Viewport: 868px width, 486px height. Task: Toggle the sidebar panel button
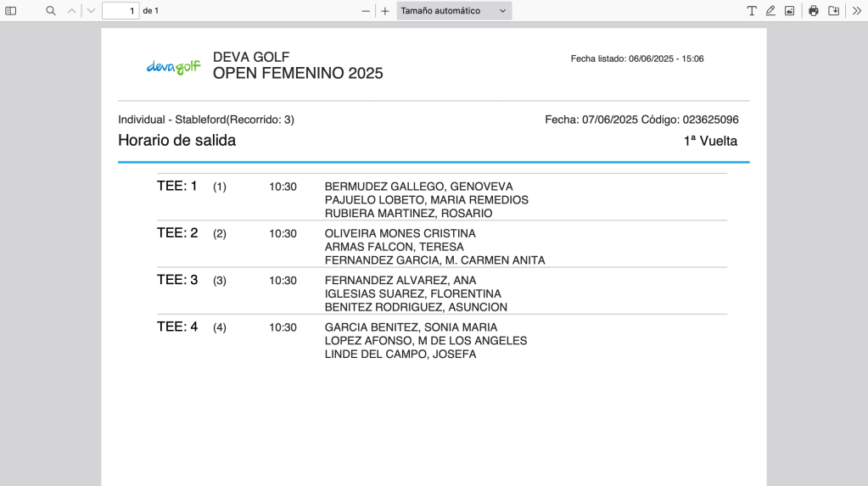pyautogui.click(x=11, y=11)
